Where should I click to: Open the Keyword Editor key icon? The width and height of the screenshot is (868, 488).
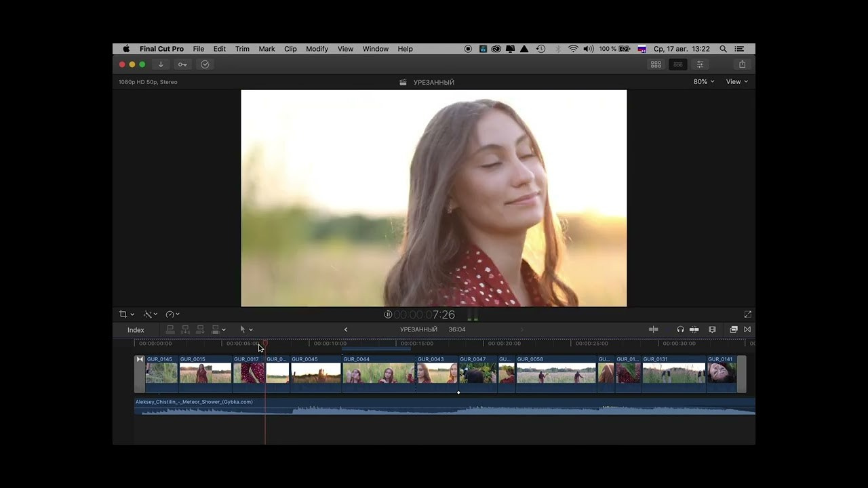[182, 64]
